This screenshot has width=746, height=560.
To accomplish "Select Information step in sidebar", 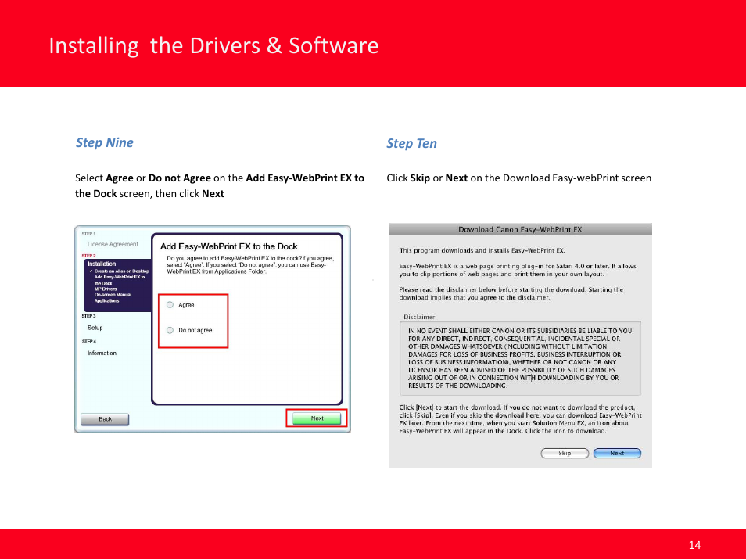I will 102,353.
